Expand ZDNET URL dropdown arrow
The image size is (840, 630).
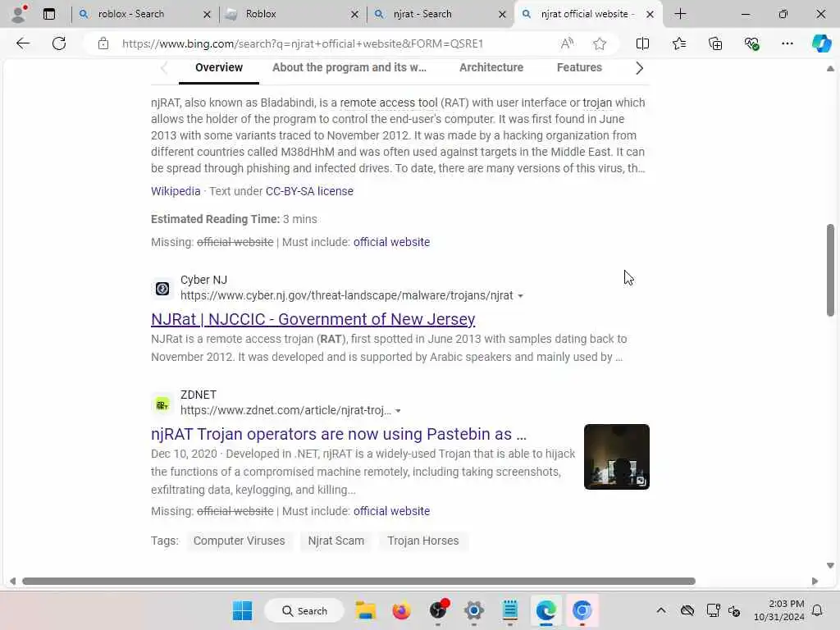398,411
